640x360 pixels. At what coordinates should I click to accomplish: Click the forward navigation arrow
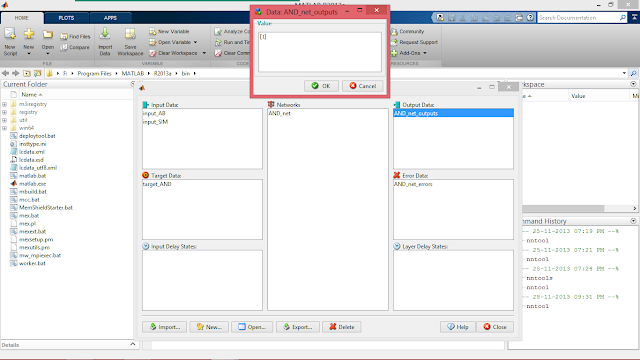click(16, 73)
